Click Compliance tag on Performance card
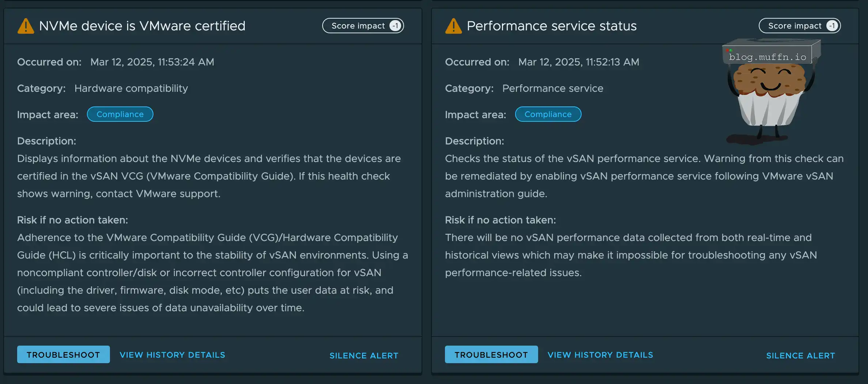The width and height of the screenshot is (868, 384). click(x=548, y=114)
